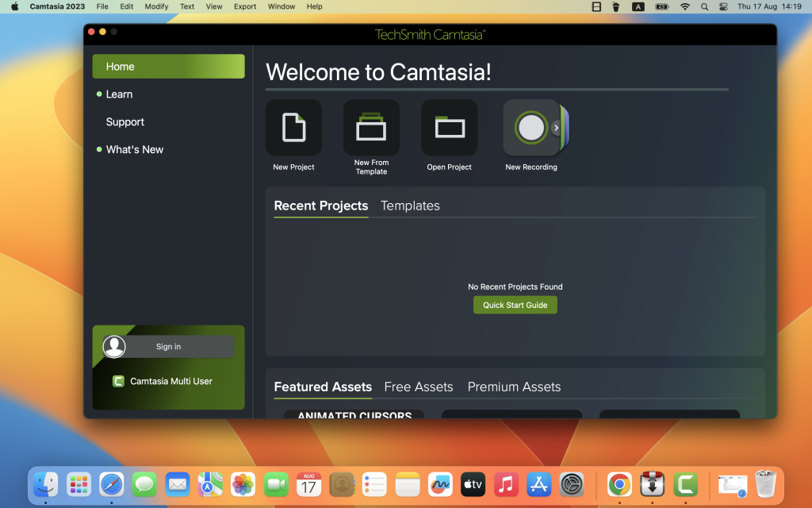
Task: Click the Spotlight search icon in menu bar
Action: coord(704,6)
